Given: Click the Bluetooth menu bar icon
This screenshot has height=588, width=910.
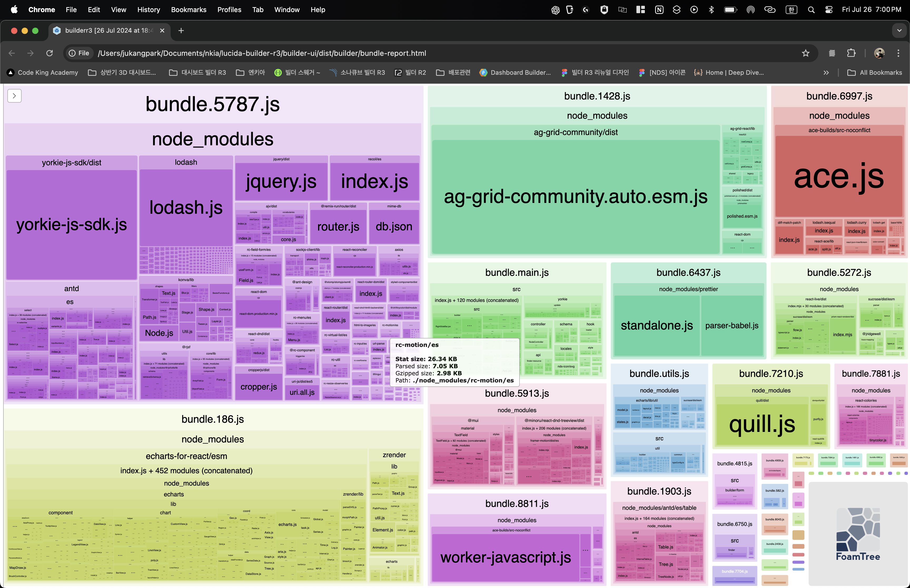Looking at the screenshot, I should (x=711, y=9).
